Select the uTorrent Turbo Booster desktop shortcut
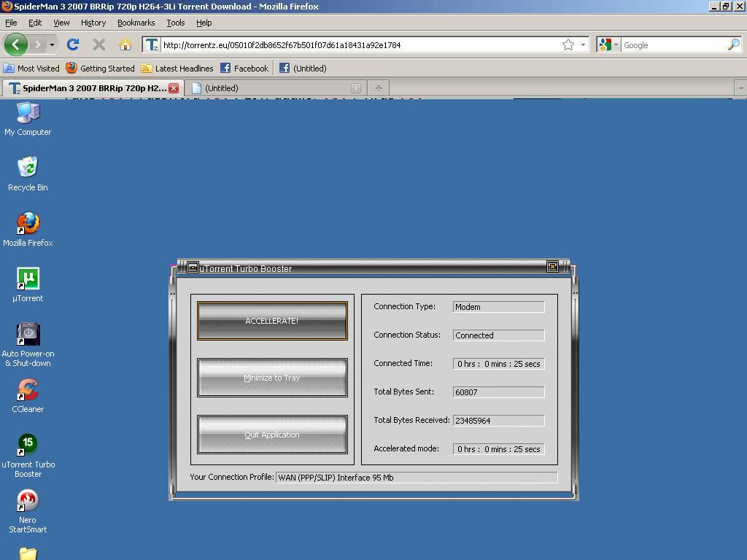 [x=28, y=456]
